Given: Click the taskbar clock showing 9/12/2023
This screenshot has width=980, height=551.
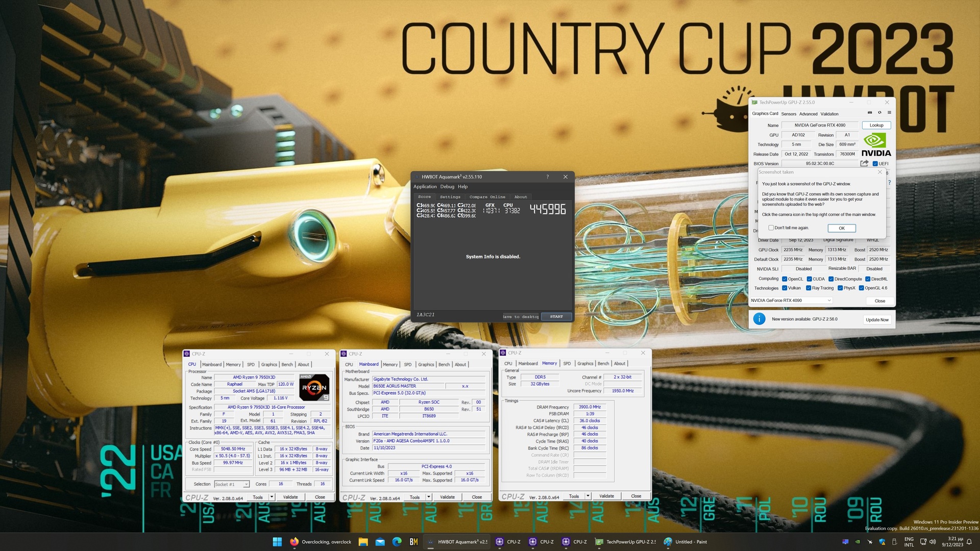Looking at the screenshot, I should coord(952,542).
